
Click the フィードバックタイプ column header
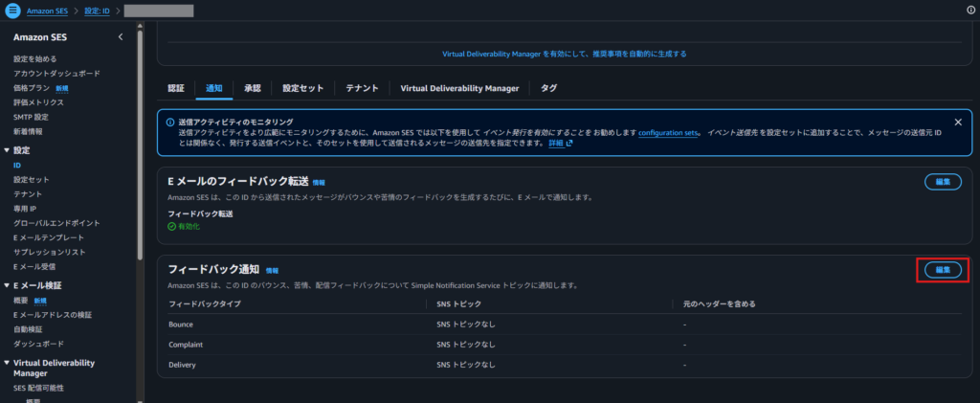(x=205, y=303)
